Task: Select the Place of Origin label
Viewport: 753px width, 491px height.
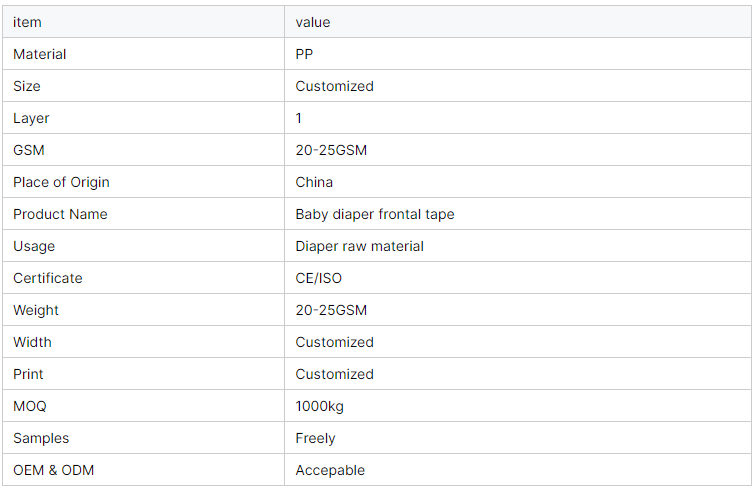Action: [61, 182]
